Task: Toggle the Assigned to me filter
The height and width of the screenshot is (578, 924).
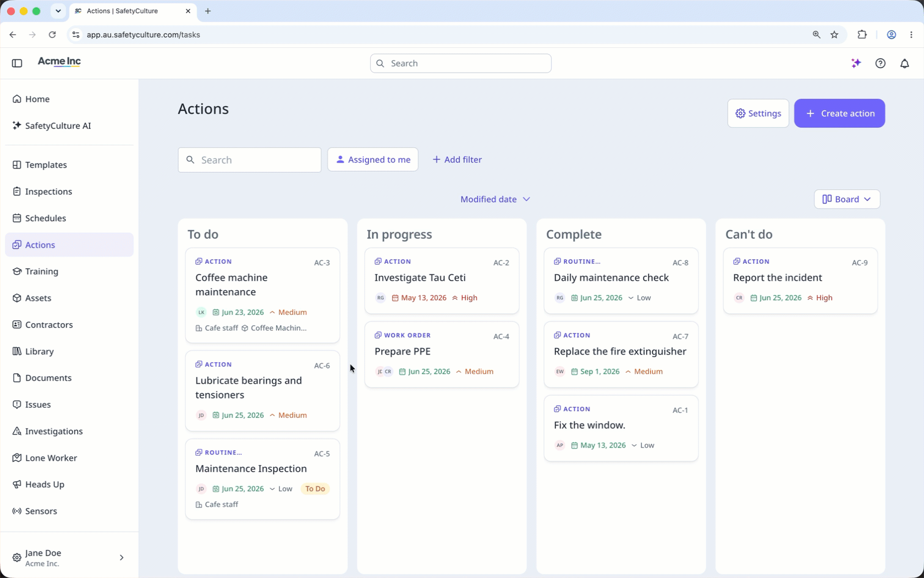Action: point(373,160)
